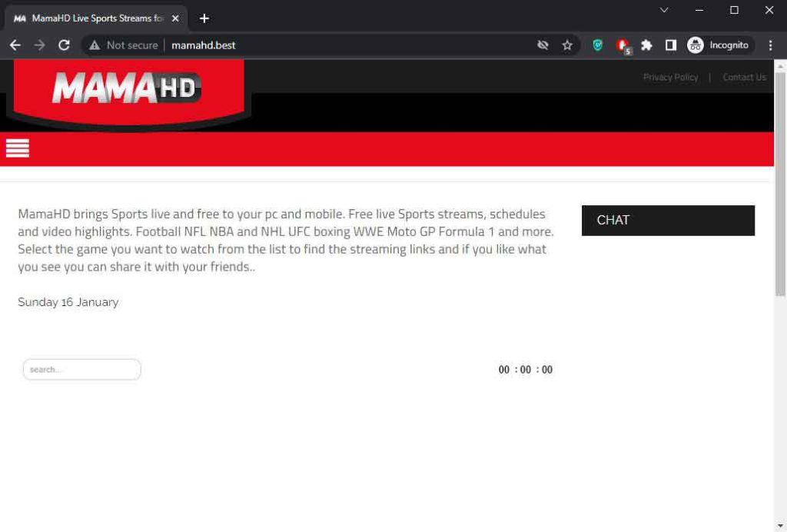Screen dimensions: 787x532
Task: Click the Not secure site info indicator
Action: click(124, 45)
